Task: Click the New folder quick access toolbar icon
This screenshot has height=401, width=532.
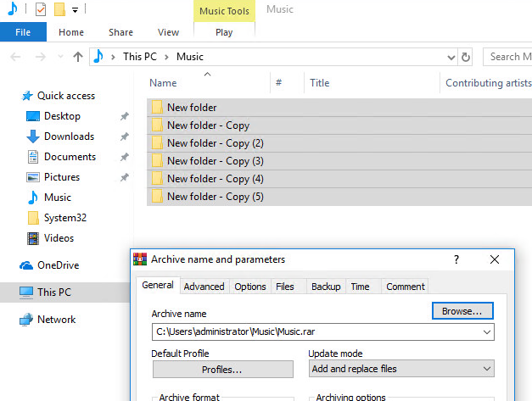Action: pos(59,9)
